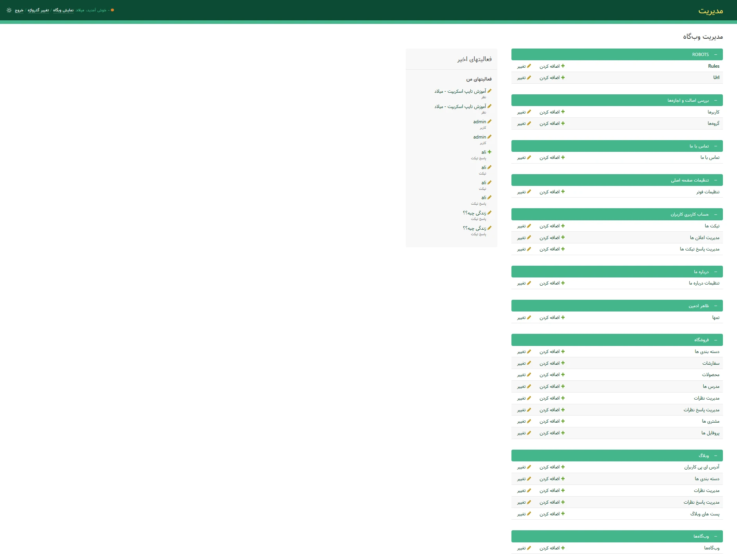Collapse the وبلاگ section using its minus toggle
Viewport: 737px width, 560px height.
coord(715,456)
